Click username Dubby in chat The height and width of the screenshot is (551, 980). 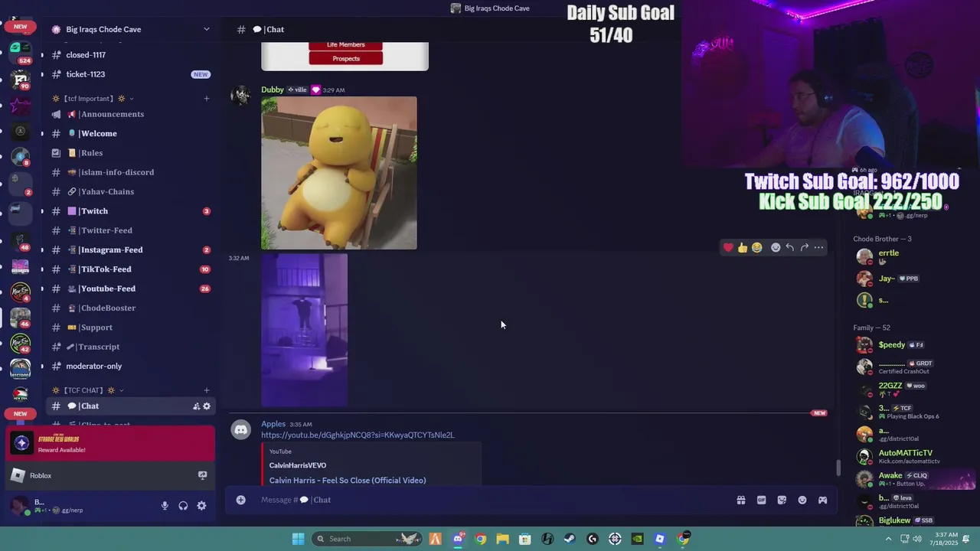[x=273, y=90]
